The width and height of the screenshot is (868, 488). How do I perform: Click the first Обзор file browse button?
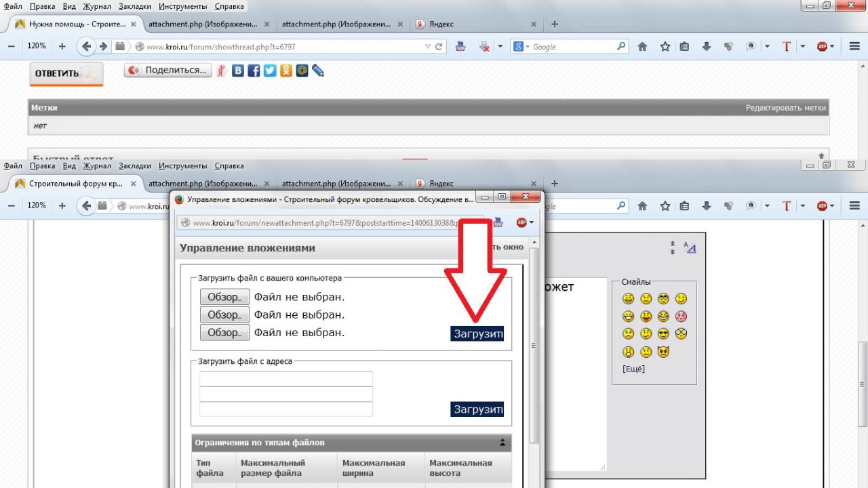coord(224,297)
